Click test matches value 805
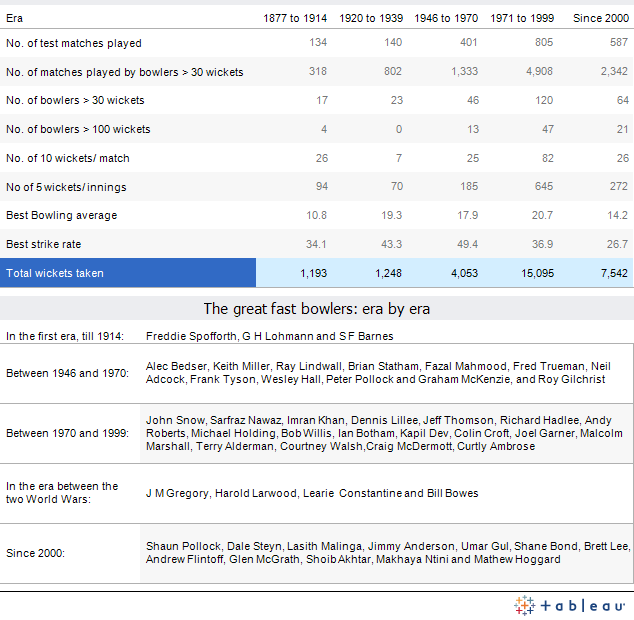 [x=544, y=42]
